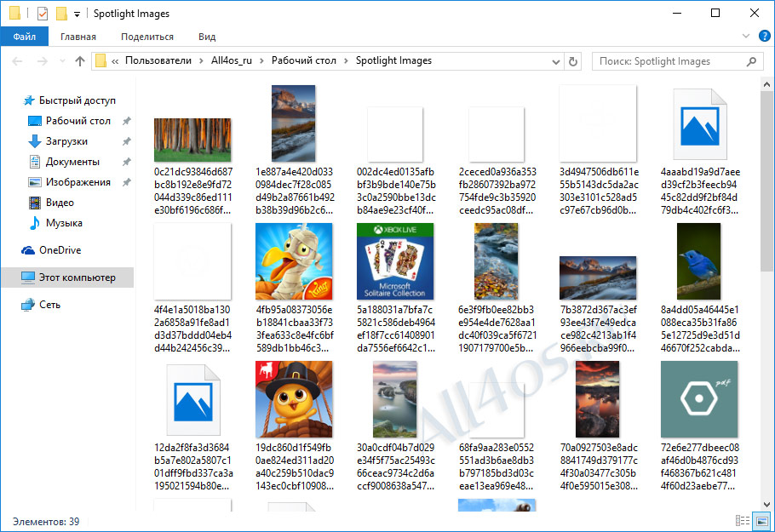
Task: Expand the ribbon with the chevron
Action: (746, 36)
